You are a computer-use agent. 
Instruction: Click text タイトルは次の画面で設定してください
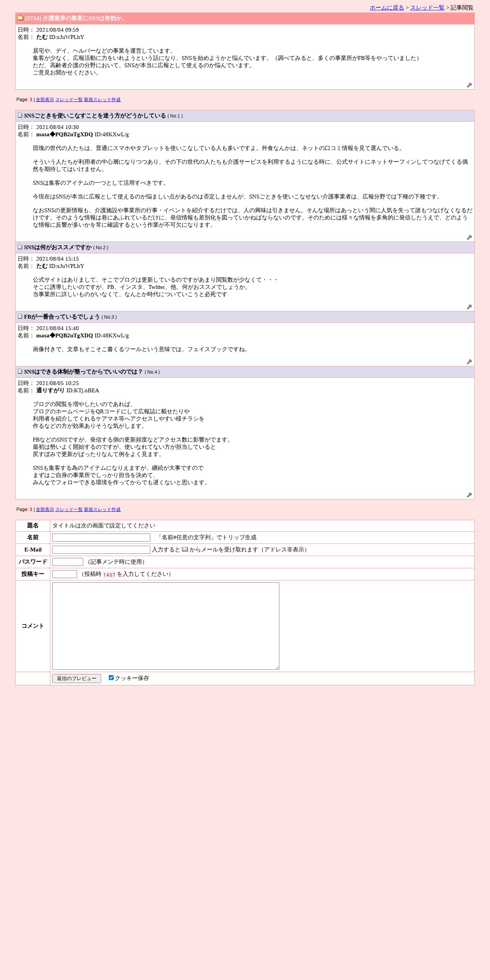pos(104,525)
